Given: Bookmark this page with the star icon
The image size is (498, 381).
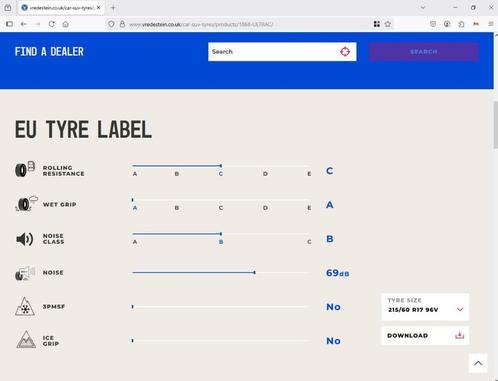Looking at the screenshot, I should click(388, 24).
